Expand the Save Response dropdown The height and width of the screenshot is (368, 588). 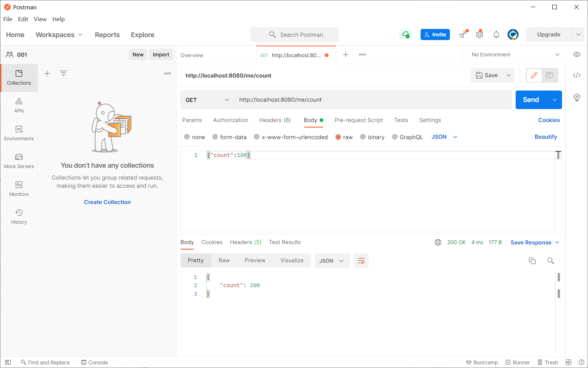535,243
